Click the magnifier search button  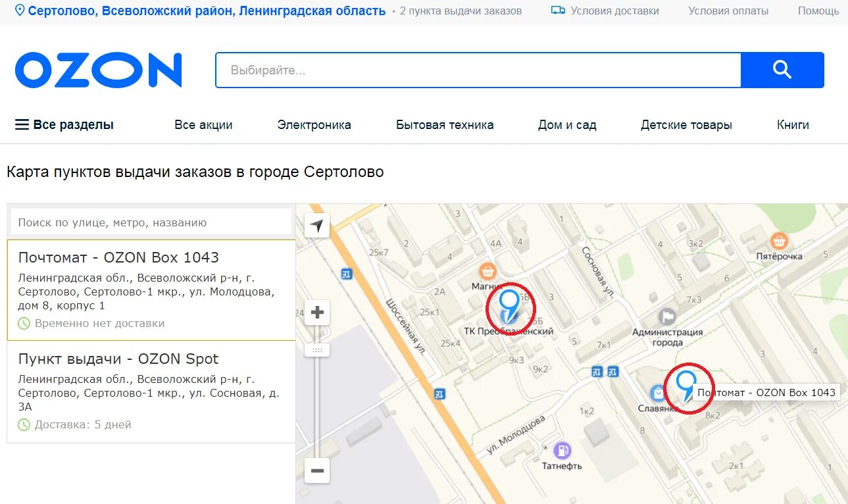pos(782,70)
